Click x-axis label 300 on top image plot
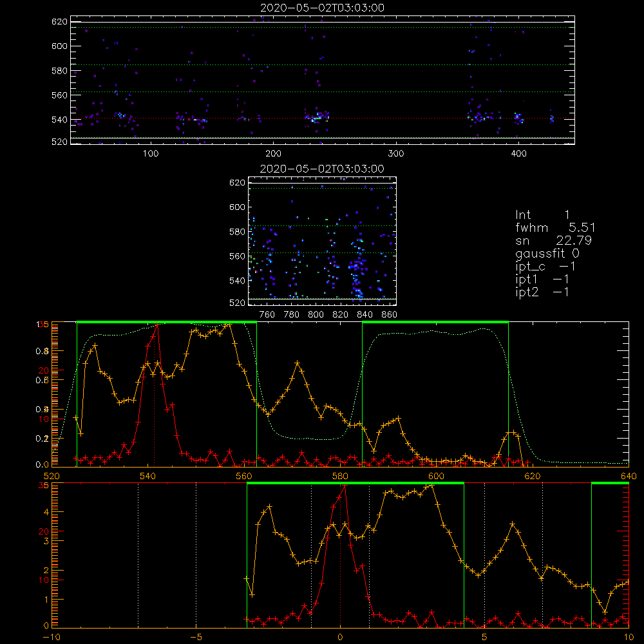 (x=396, y=154)
